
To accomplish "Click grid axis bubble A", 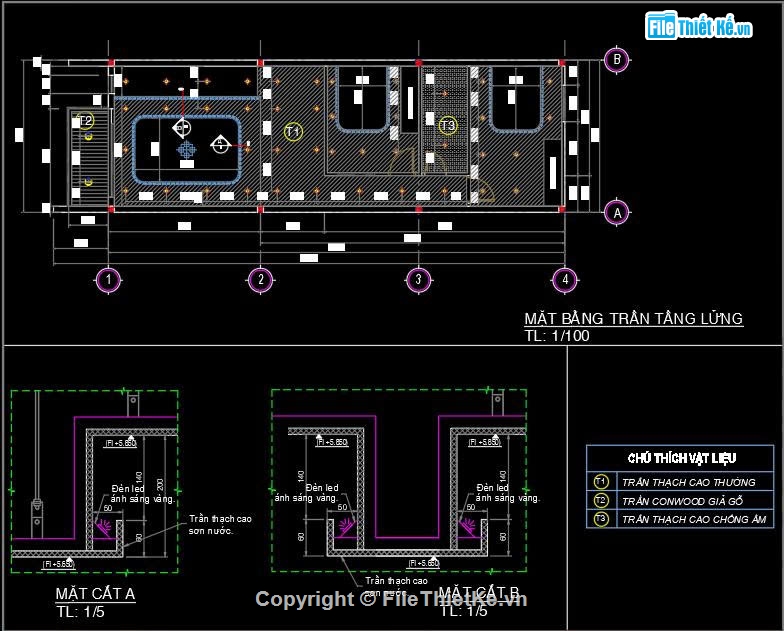I will click(617, 211).
